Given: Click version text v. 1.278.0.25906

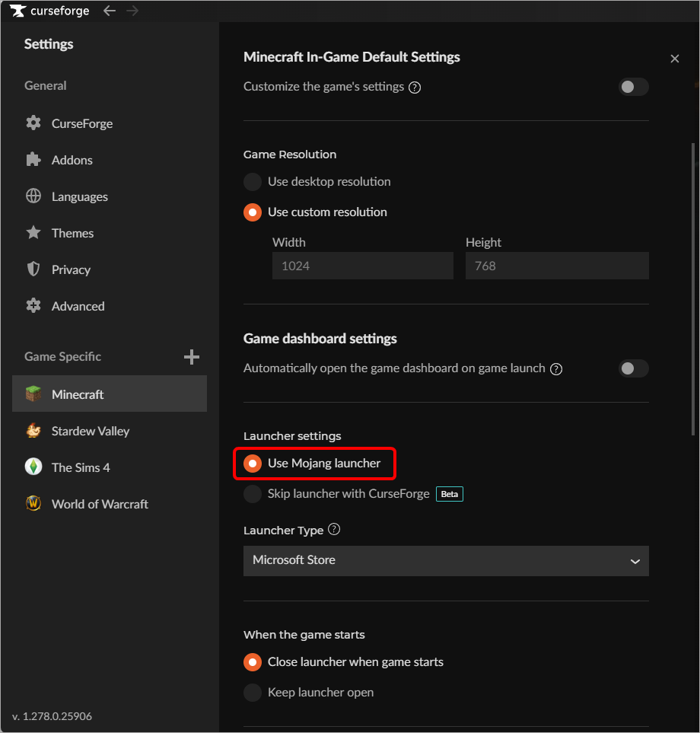Looking at the screenshot, I should [x=52, y=716].
